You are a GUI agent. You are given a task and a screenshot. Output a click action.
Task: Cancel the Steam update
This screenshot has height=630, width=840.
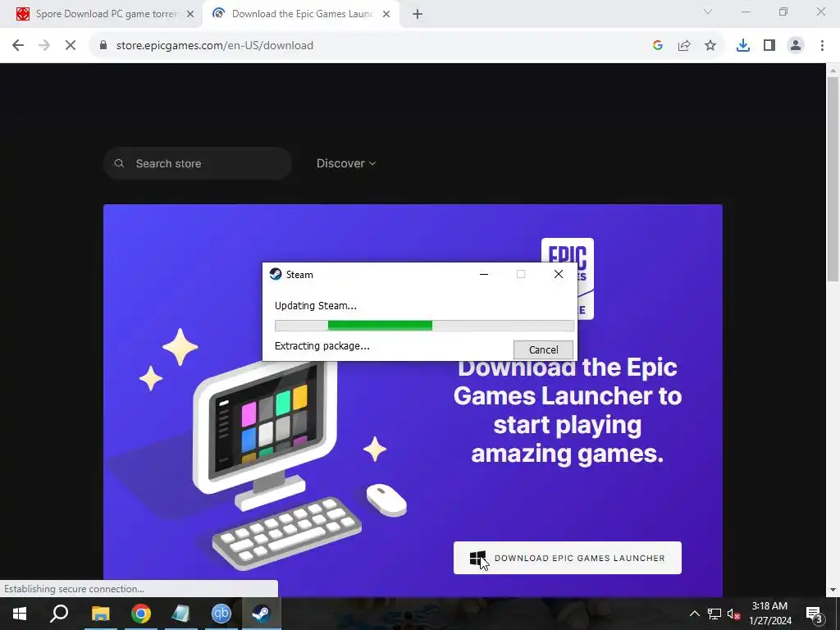pyautogui.click(x=543, y=349)
